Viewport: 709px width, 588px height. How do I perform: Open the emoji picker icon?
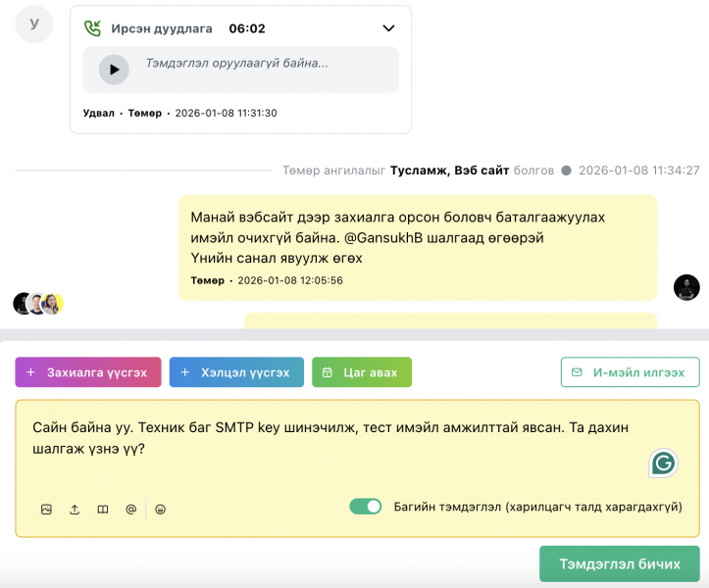click(x=161, y=510)
